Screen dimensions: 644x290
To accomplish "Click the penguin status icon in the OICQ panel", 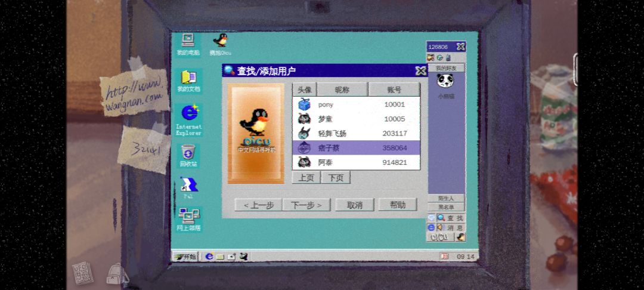I will coord(460,237).
